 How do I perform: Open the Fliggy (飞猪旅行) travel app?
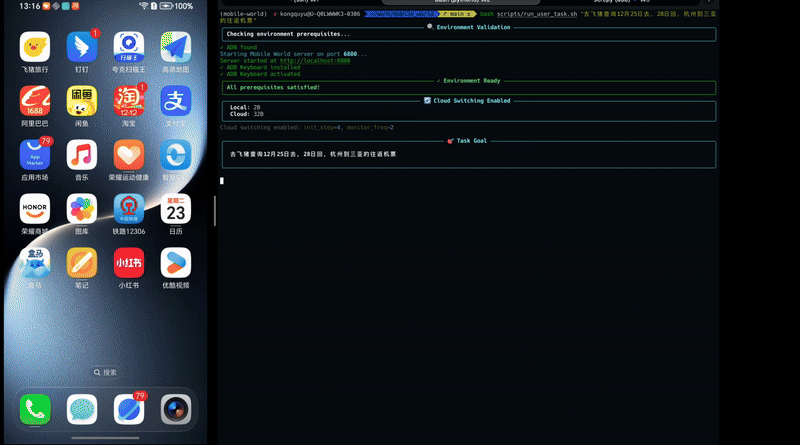35,47
